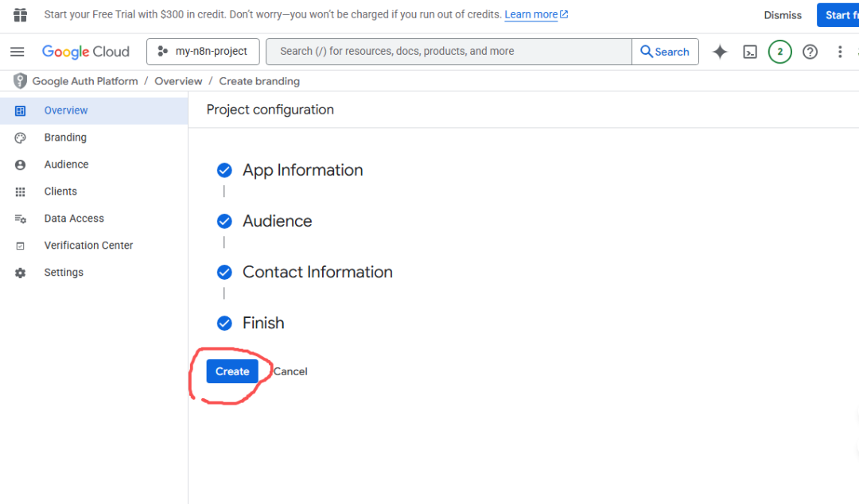This screenshot has width=859, height=504.
Task: Open the my-n8n-project project selector
Action: tap(203, 52)
